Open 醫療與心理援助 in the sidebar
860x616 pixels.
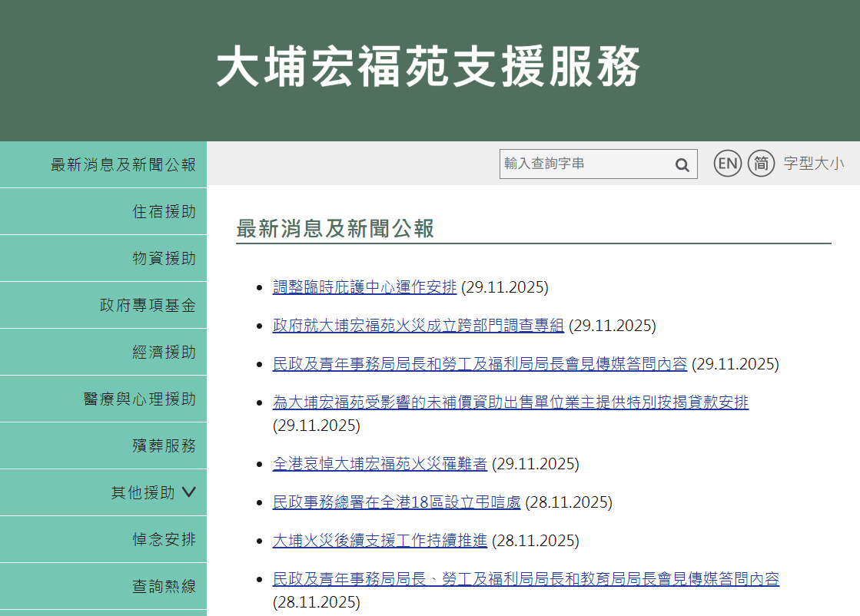click(139, 399)
